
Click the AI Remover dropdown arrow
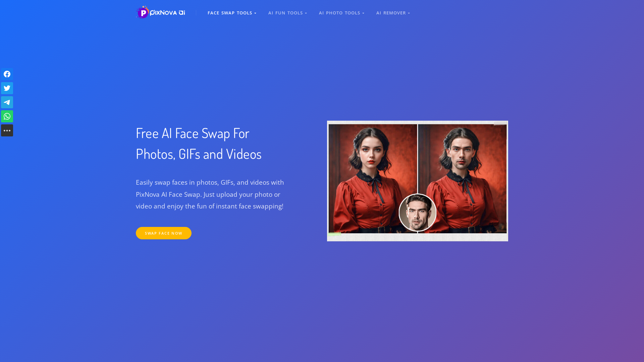[409, 13]
